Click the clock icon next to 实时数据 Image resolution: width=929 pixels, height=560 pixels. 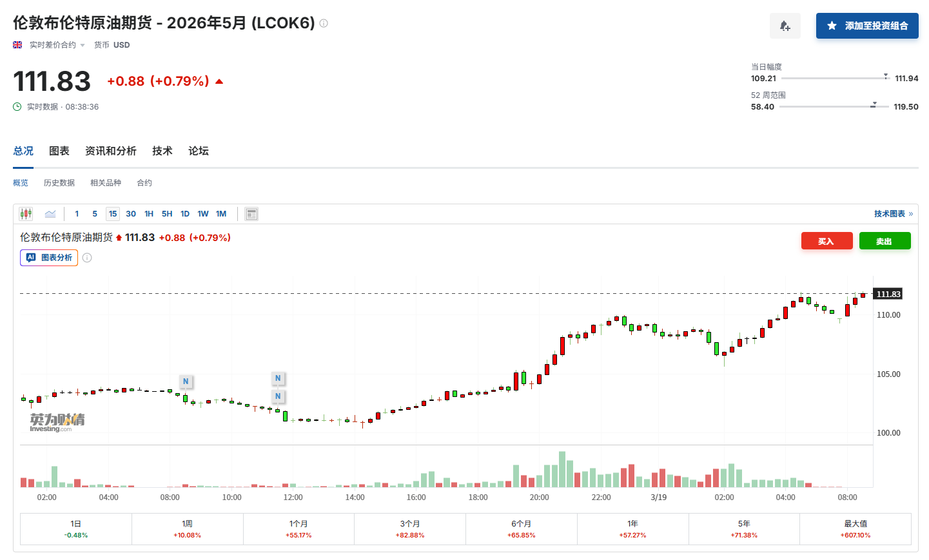click(16, 106)
